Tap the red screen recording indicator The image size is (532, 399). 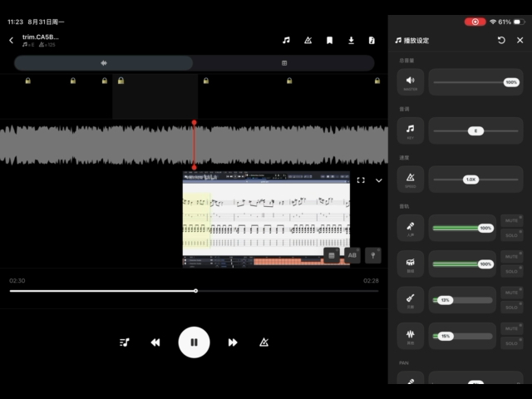coord(475,22)
